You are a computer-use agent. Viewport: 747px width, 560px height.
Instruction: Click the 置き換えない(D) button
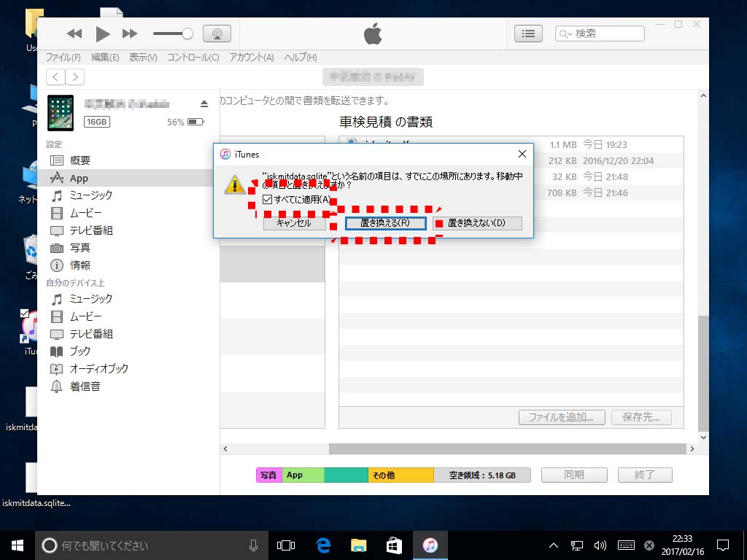(x=477, y=223)
